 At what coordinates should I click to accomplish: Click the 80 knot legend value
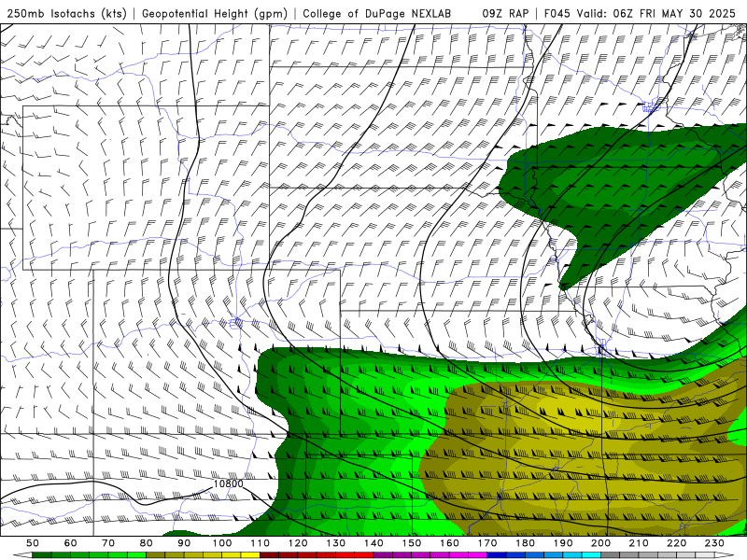click(147, 543)
